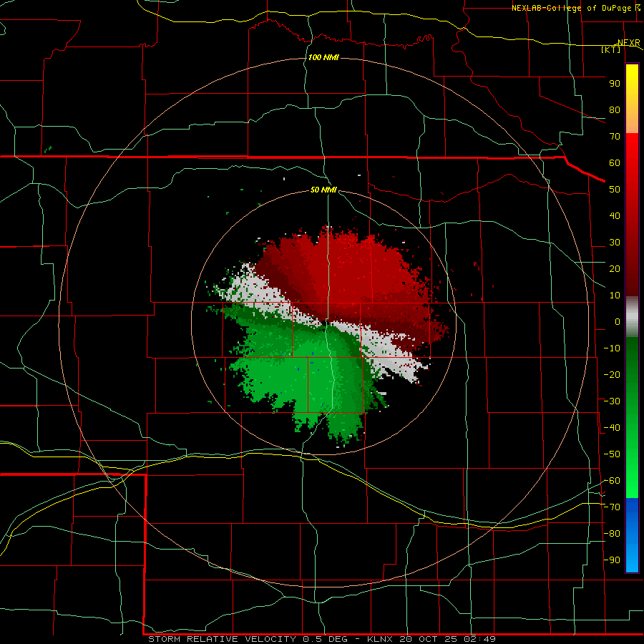Click the KLNX radar site identifier
This screenshot has height=644, width=644.
pos(380,639)
